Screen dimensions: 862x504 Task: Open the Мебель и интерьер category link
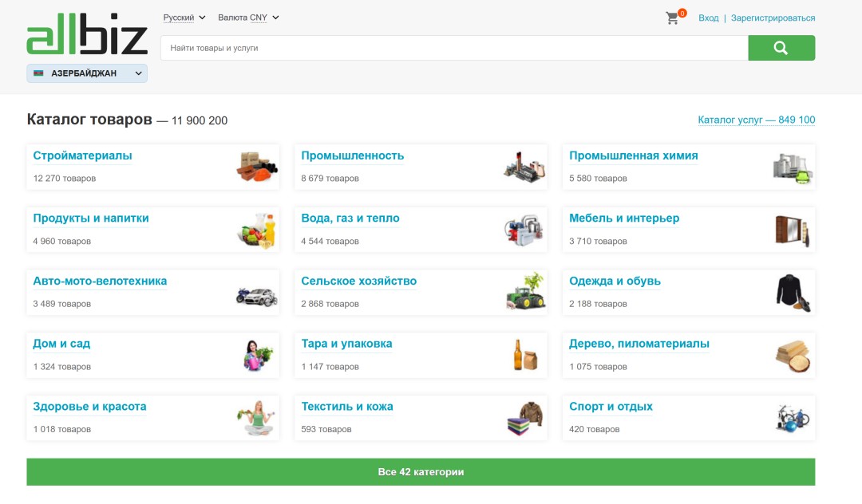[x=624, y=219]
